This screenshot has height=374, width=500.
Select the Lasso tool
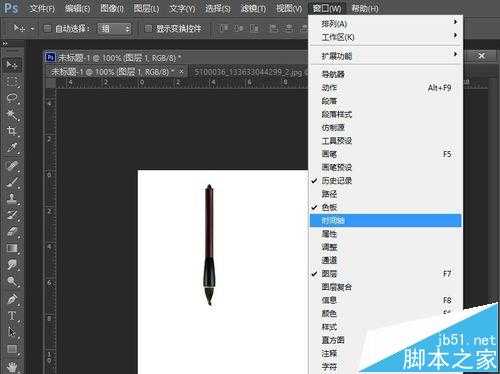tap(12, 98)
